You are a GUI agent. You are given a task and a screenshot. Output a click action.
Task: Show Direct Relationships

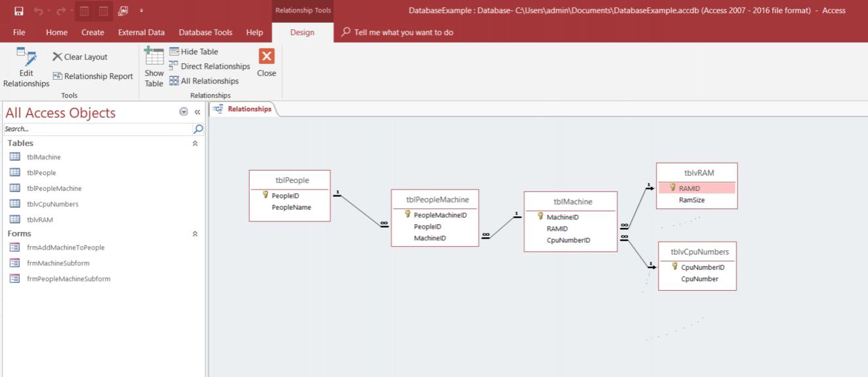(209, 66)
